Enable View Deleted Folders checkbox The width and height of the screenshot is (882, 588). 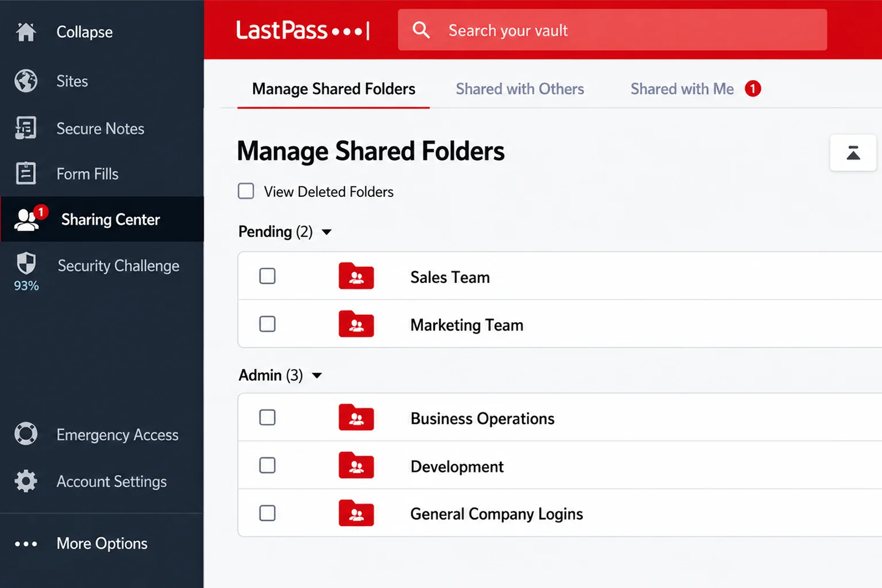[x=246, y=191]
